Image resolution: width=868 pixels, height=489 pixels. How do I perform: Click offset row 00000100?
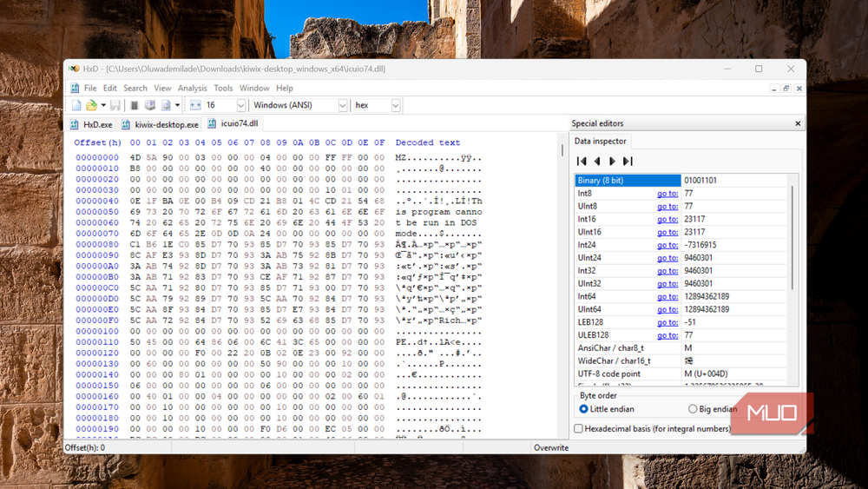tap(97, 331)
